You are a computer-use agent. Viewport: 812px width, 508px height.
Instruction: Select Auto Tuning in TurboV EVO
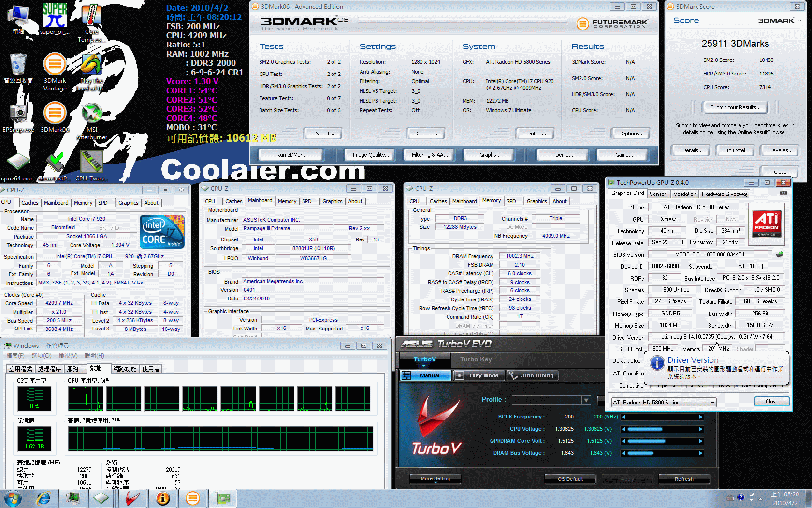pyautogui.click(x=532, y=375)
